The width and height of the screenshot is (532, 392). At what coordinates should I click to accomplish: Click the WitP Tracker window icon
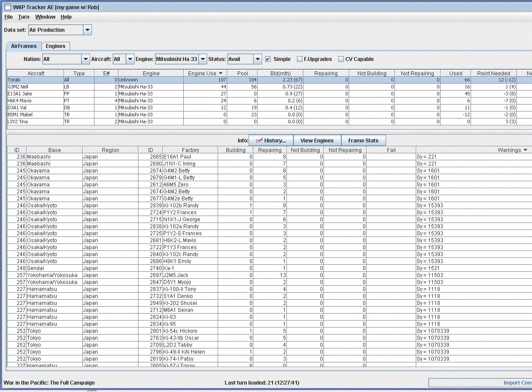[x=7, y=7]
